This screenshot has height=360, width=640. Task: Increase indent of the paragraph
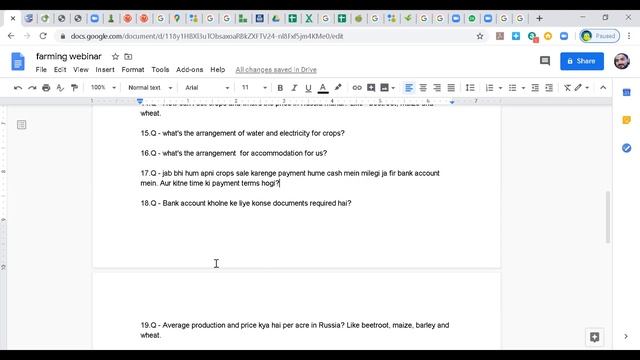(549, 88)
